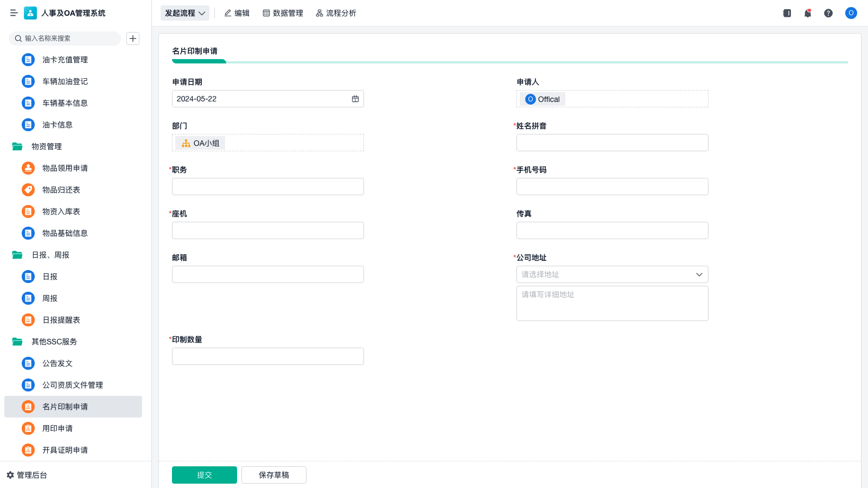
Task: Click the 提交 button
Action: 205,475
